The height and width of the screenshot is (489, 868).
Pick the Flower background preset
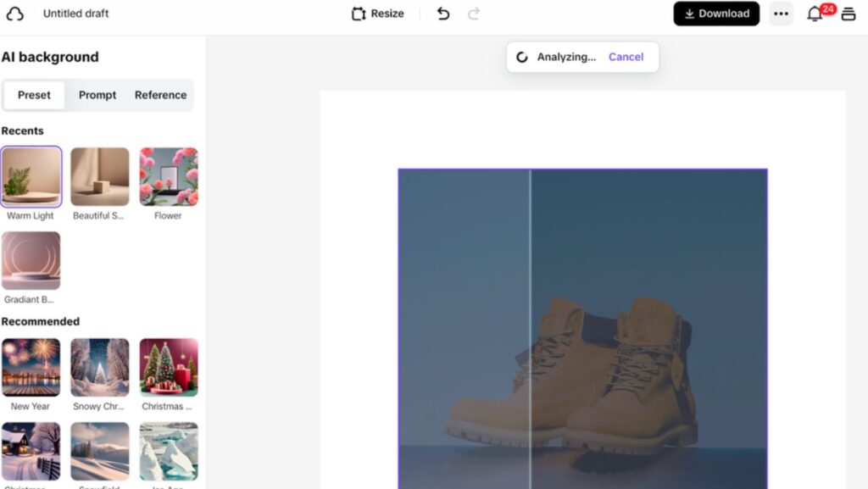[169, 177]
